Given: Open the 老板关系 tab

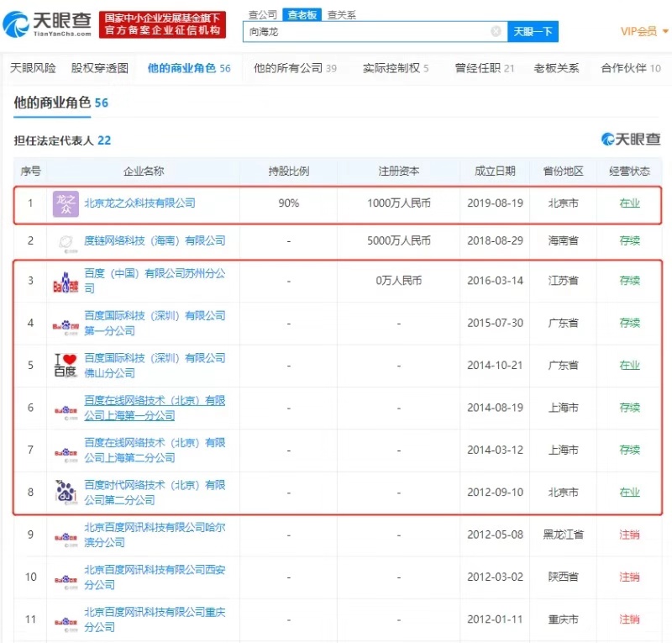Looking at the screenshot, I should point(556,68).
